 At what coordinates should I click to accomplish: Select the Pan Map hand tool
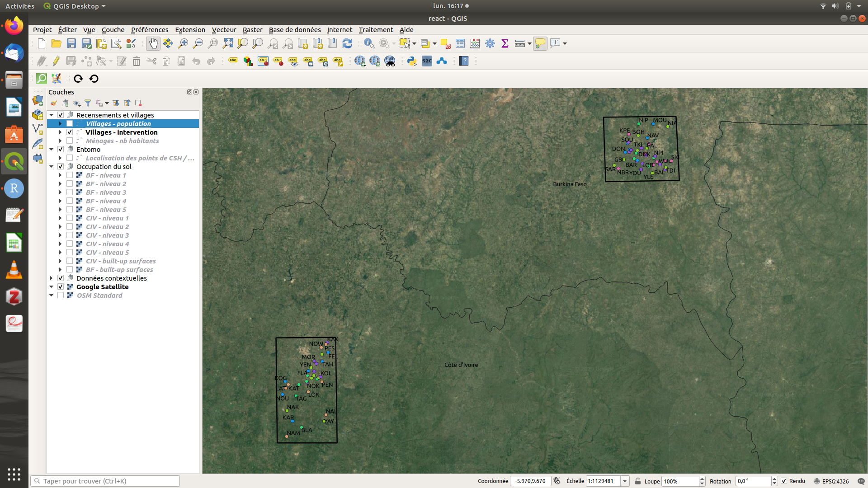pyautogui.click(x=153, y=43)
